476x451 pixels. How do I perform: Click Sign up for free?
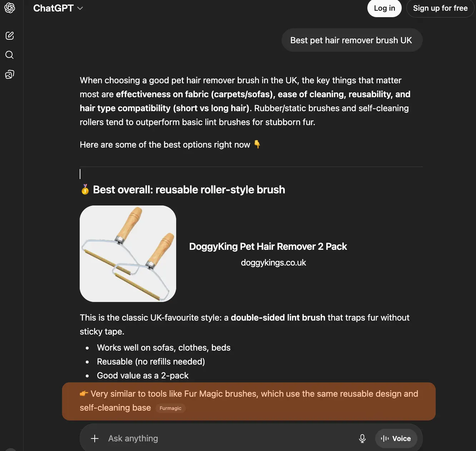tap(440, 8)
